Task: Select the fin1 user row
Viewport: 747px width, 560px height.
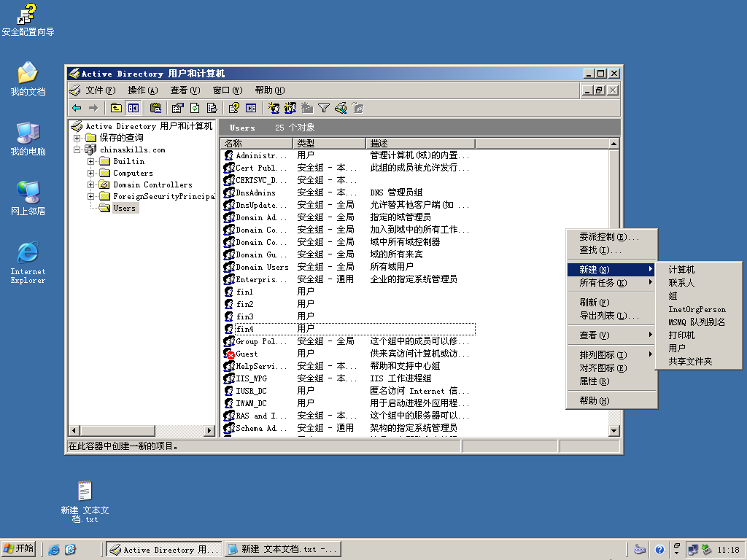Action: point(349,292)
